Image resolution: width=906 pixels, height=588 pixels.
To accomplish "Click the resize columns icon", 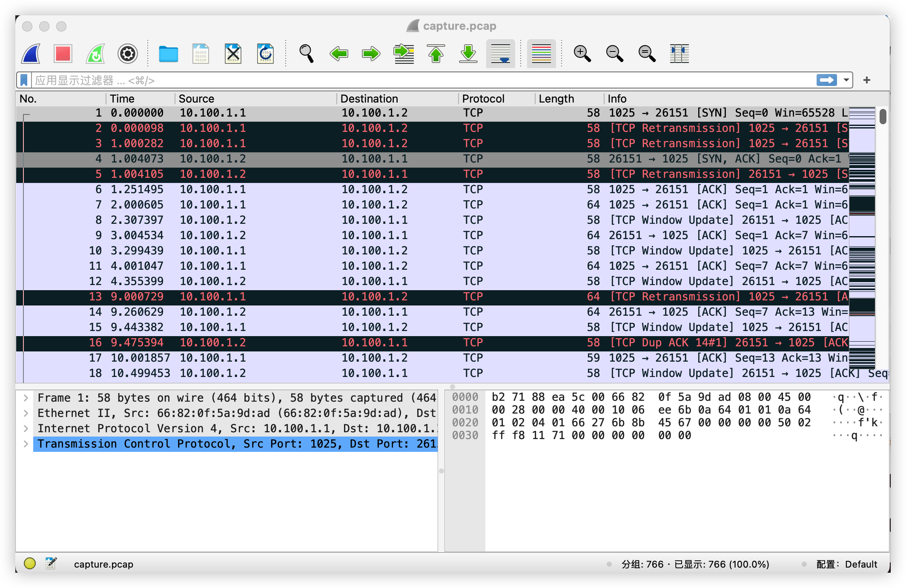I will tap(679, 54).
